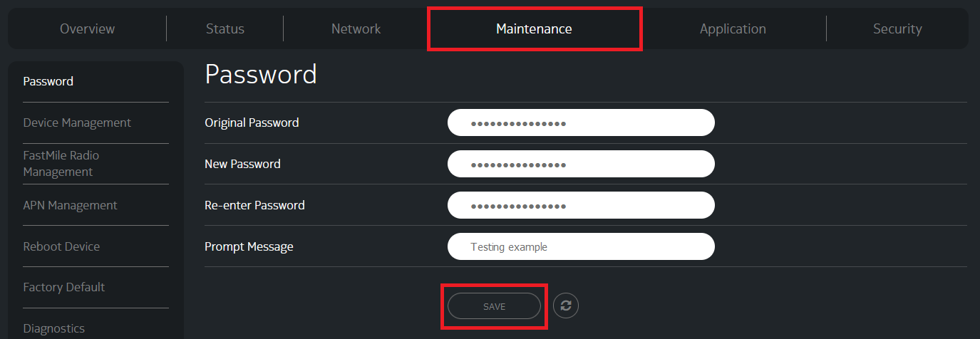
Task: Click the refresh icon next to Save
Action: 566,306
